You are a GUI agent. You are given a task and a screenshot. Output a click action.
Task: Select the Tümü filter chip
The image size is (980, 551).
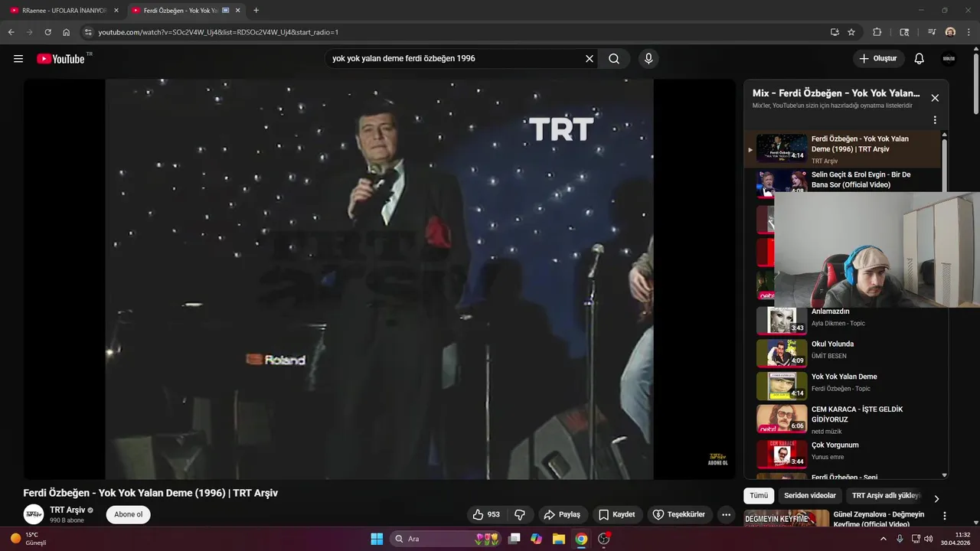click(x=759, y=496)
